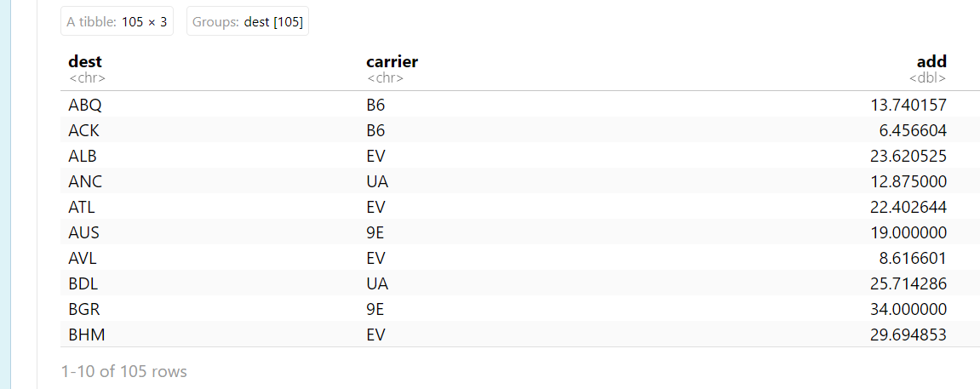Screen dimensions: 980x389
Task: Select the BDL destination cell
Action: [x=83, y=283]
